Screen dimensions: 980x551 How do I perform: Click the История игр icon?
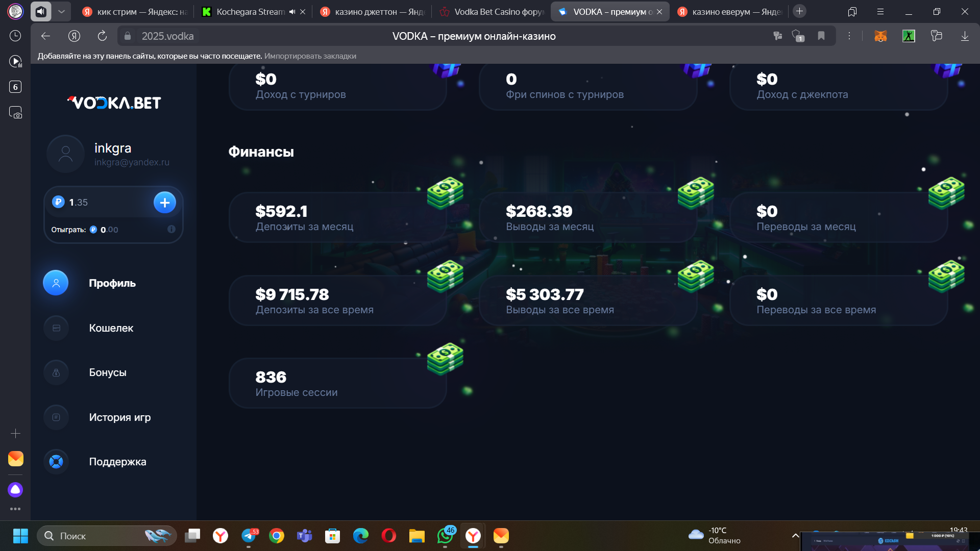coord(56,417)
